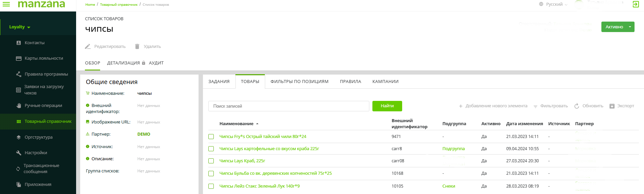Viewport: 644px width, 194px height.
Task: Open the DEMO partner link
Action: click(144, 134)
